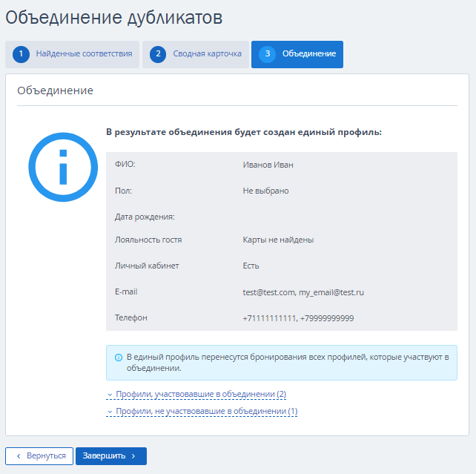Click the large blue info icon
This screenshot has width=476, height=474.
pyautogui.click(x=63, y=167)
